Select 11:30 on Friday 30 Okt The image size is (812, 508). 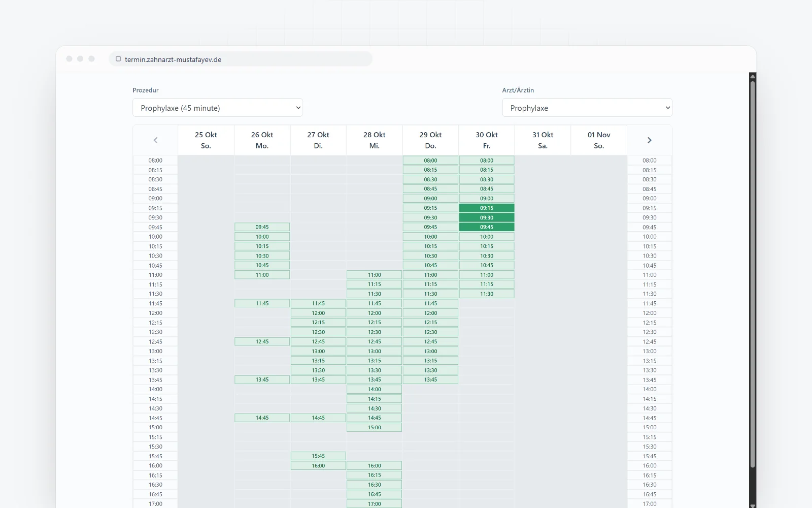(x=487, y=294)
